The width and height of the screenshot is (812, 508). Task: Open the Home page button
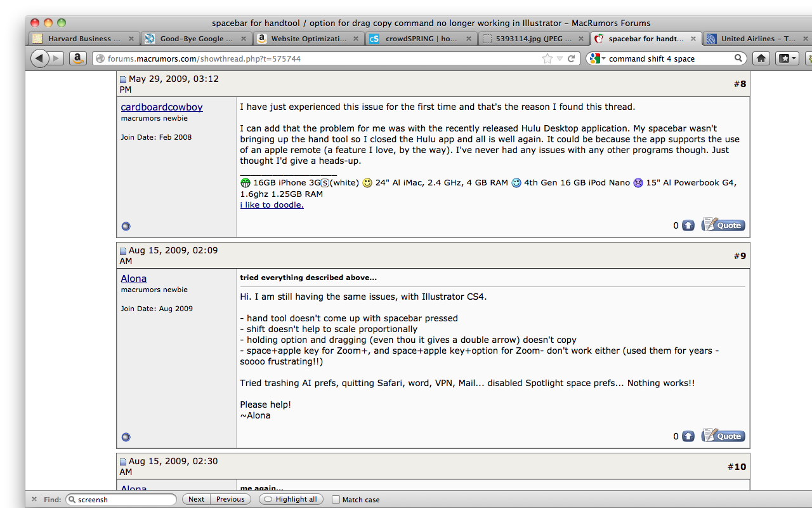(761, 58)
